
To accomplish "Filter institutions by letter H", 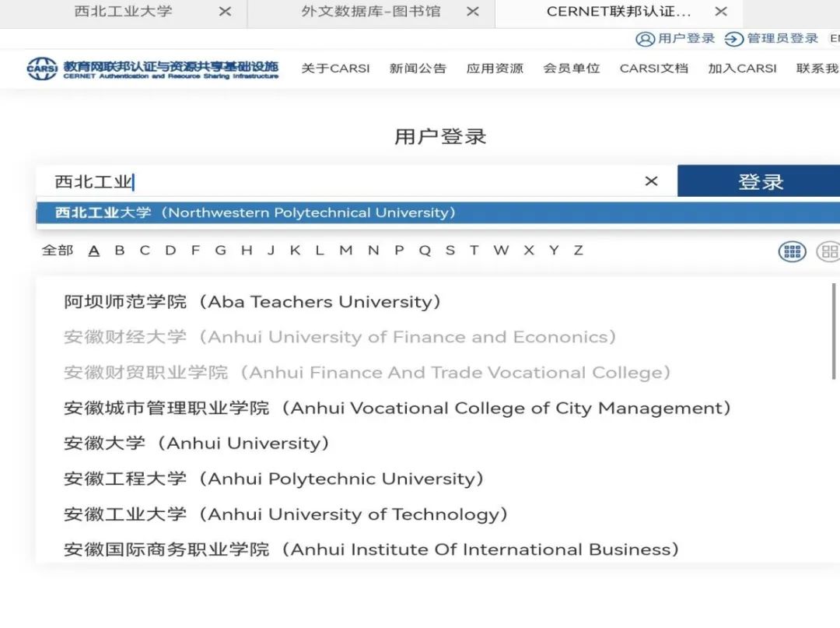I will [247, 251].
